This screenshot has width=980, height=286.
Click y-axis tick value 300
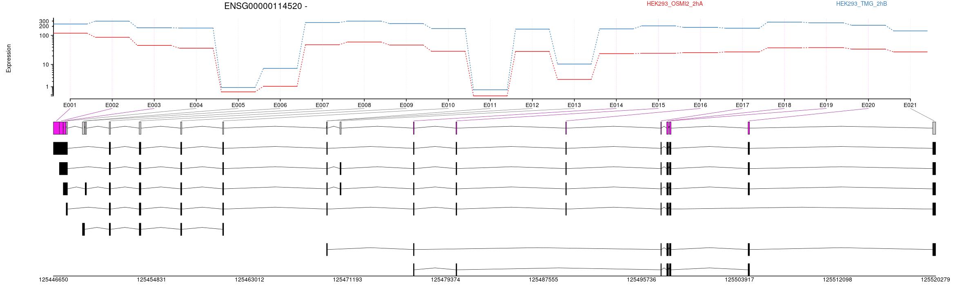(44, 21)
